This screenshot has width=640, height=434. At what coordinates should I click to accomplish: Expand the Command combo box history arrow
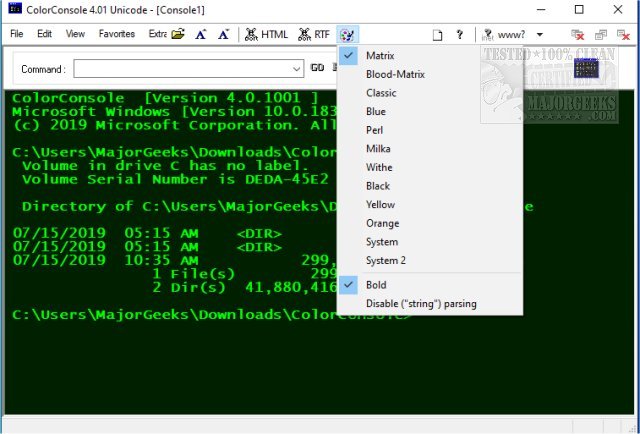click(x=297, y=69)
